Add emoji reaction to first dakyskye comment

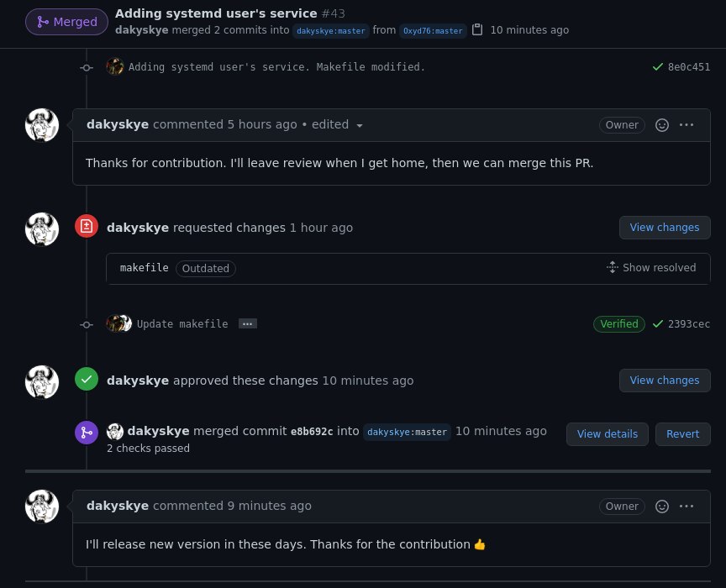point(661,125)
